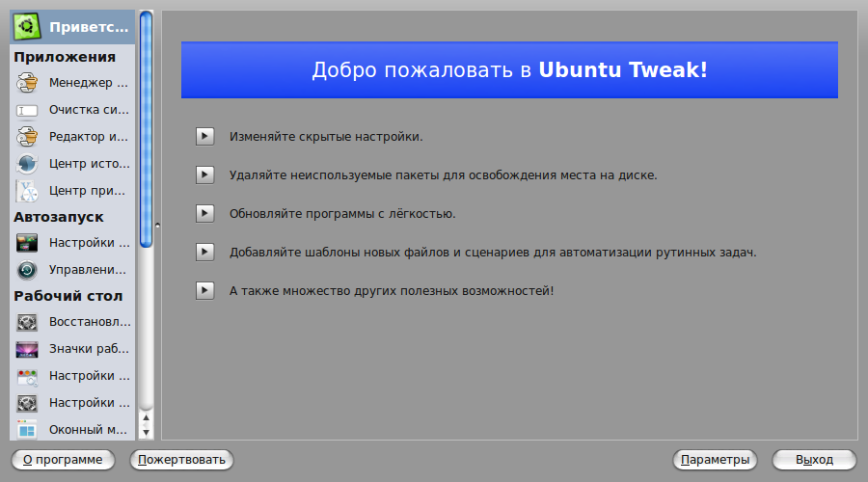Screen dimensions: 868x482
Task: Click the "Управлени..." icon under Автозапуск
Action: [x=27, y=270]
